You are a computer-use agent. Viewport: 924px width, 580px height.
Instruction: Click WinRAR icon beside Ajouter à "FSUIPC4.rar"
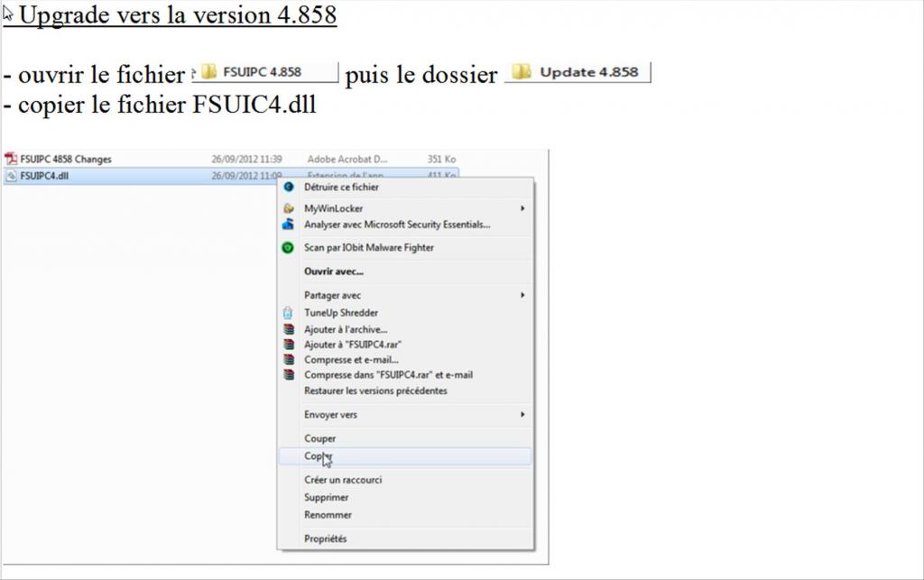[x=289, y=345]
